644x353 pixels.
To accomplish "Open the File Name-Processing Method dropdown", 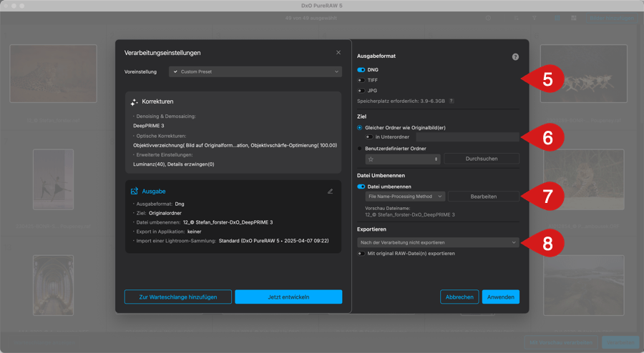I will point(405,197).
